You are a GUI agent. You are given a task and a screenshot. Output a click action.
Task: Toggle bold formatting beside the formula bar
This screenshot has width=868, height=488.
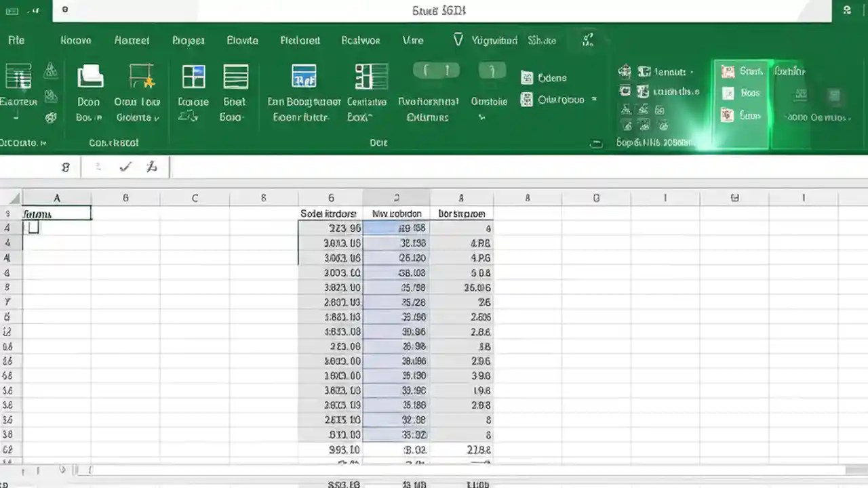65,167
